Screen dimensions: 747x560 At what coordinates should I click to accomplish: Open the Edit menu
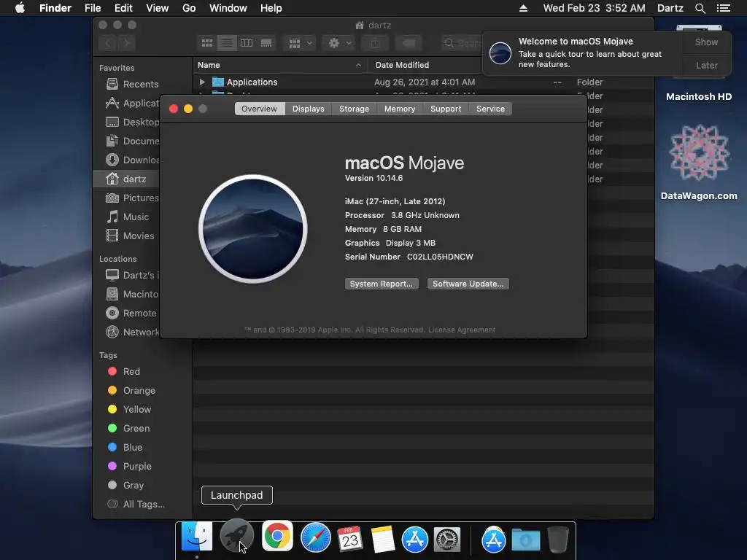[x=123, y=8]
